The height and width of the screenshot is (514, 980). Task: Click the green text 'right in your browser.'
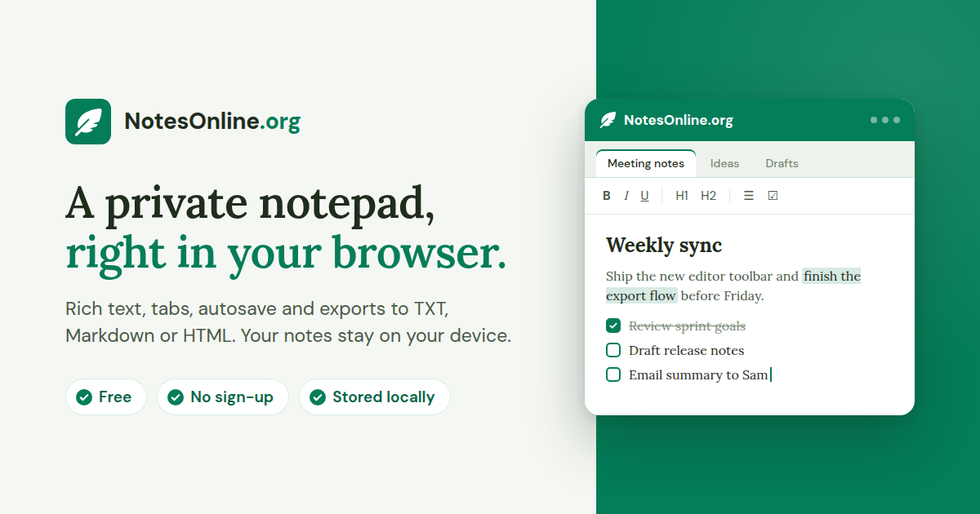[x=286, y=254]
